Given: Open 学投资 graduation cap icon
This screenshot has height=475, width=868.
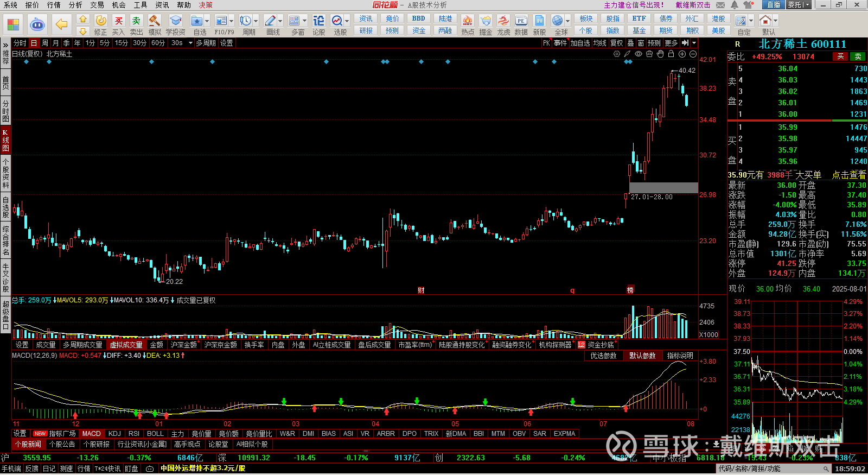Looking at the screenshot, I should (175, 21).
